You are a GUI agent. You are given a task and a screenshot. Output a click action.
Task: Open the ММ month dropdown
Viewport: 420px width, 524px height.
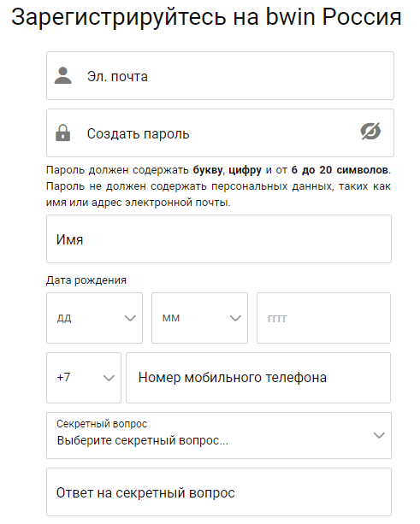pyautogui.click(x=199, y=318)
